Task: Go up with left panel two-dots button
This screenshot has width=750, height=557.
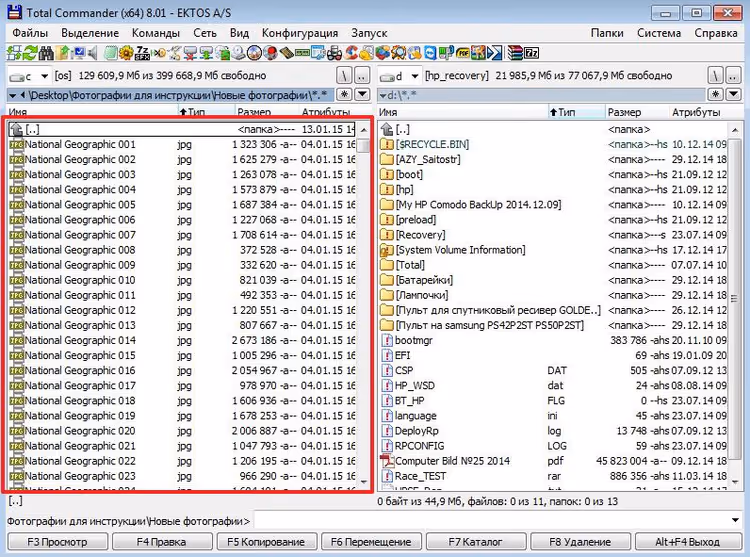Action: tap(362, 76)
